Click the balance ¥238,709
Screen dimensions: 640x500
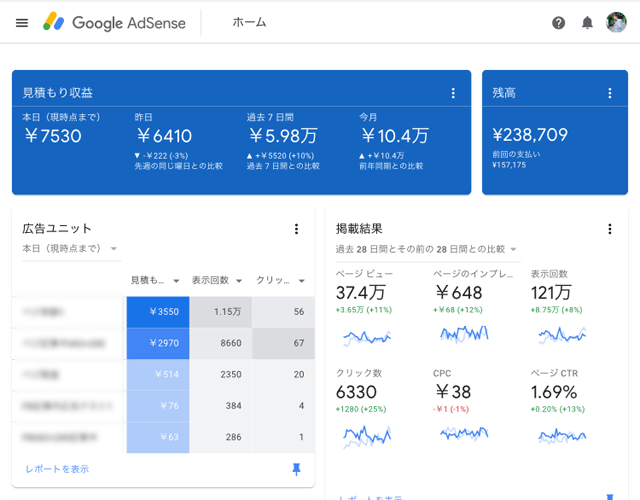(x=530, y=135)
